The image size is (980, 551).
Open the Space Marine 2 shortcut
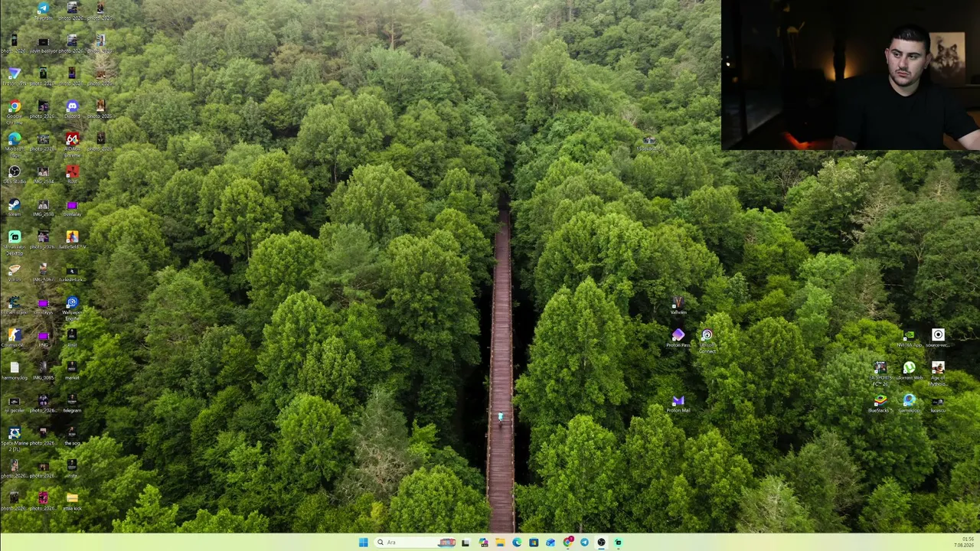pyautogui.click(x=15, y=440)
